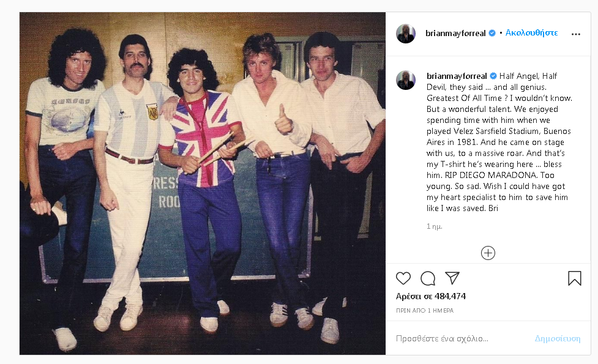Click the verified badge beside the caption username

[x=493, y=76]
